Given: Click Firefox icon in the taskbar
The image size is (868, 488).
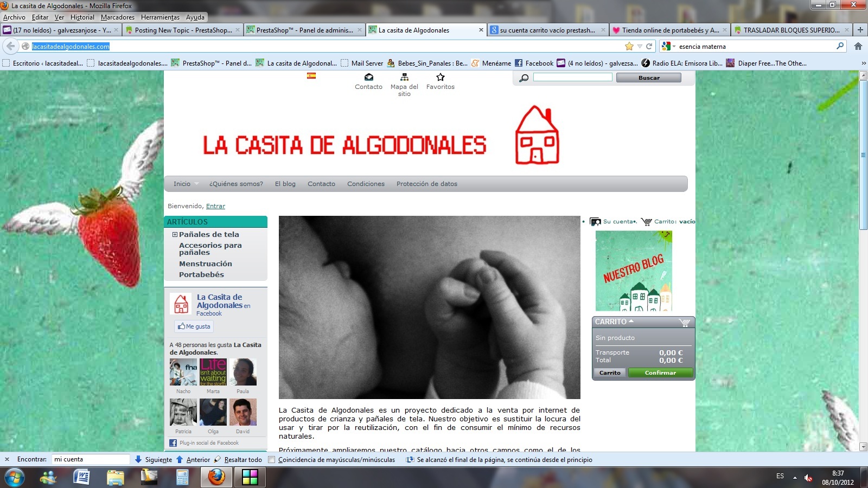Looking at the screenshot, I should click(216, 478).
